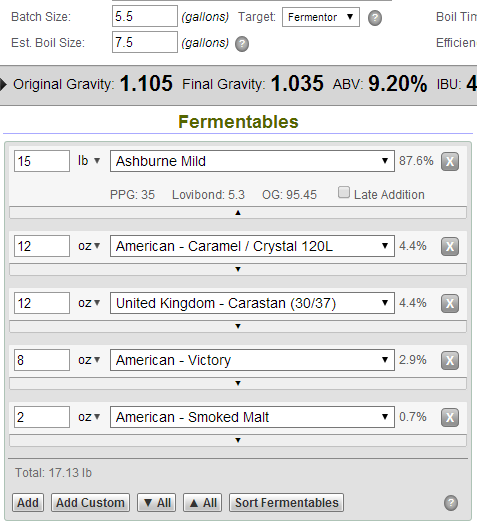The width and height of the screenshot is (477, 529).
Task: Collapse the Ashburne Mild details bar
Action: point(238,213)
